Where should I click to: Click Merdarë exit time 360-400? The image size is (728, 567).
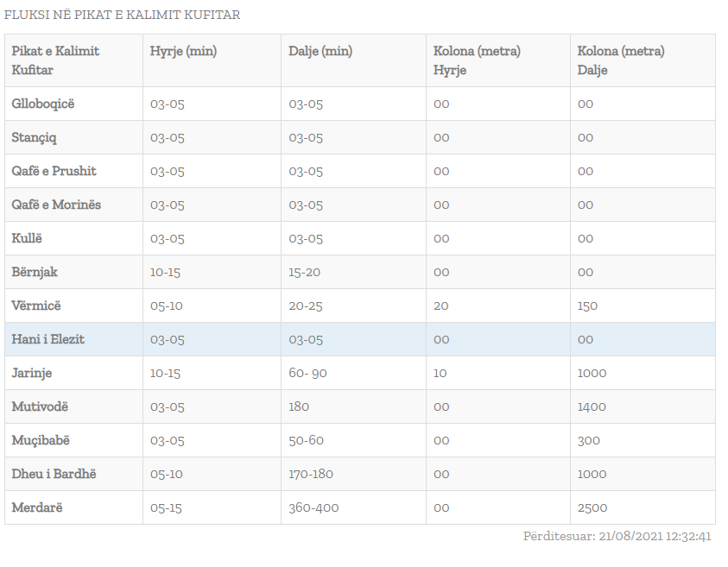(313, 507)
